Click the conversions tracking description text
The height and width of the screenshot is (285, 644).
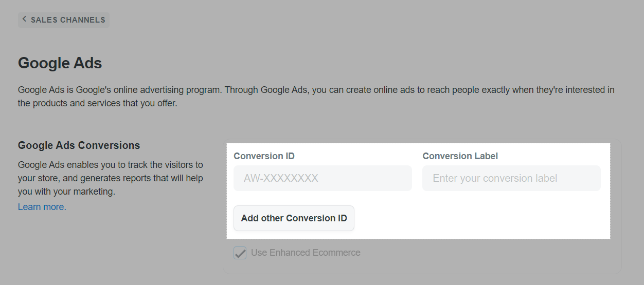[x=110, y=178]
